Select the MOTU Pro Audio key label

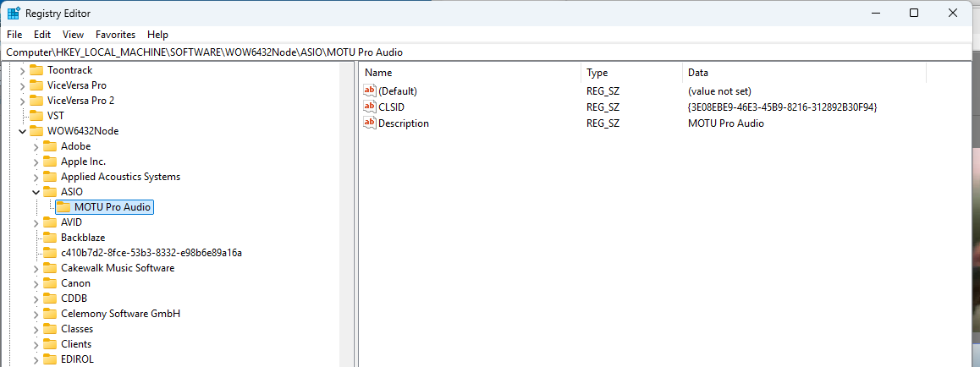click(x=112, y=207)
